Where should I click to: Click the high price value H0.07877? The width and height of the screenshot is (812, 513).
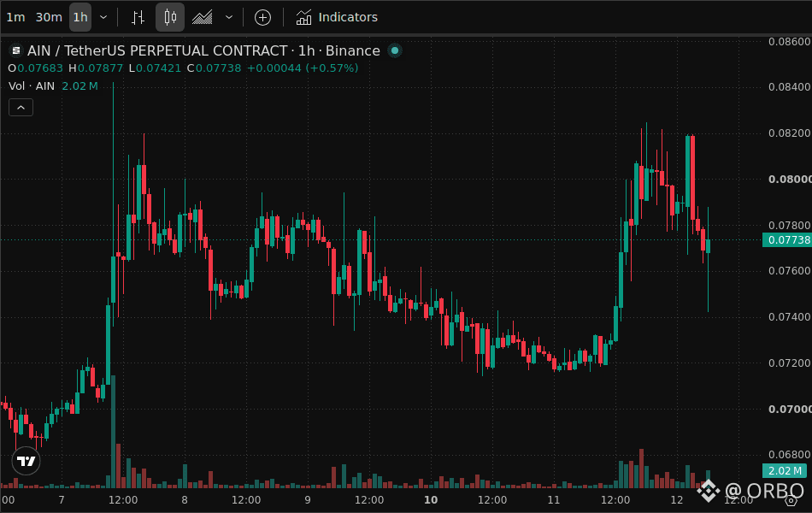(x=96, y=68)
